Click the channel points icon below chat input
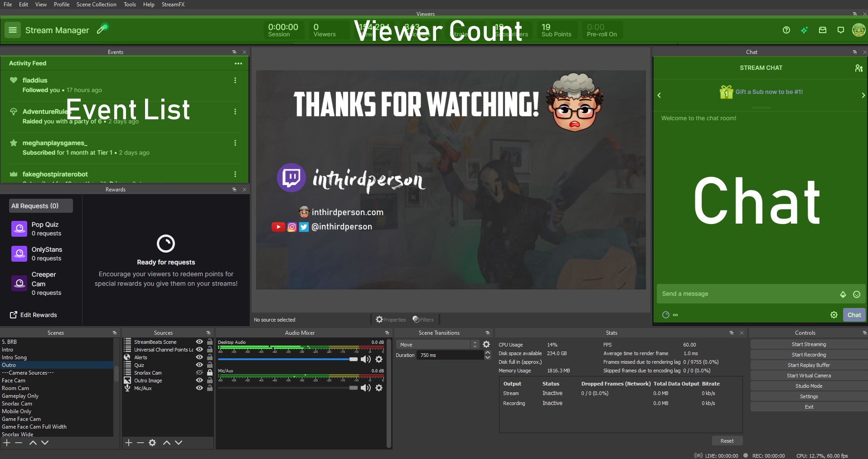This screenshot has height=459, width=868. 666,315
